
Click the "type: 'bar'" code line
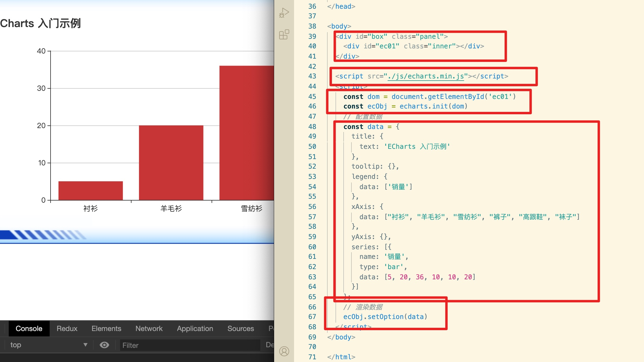(x=383, y=267)
